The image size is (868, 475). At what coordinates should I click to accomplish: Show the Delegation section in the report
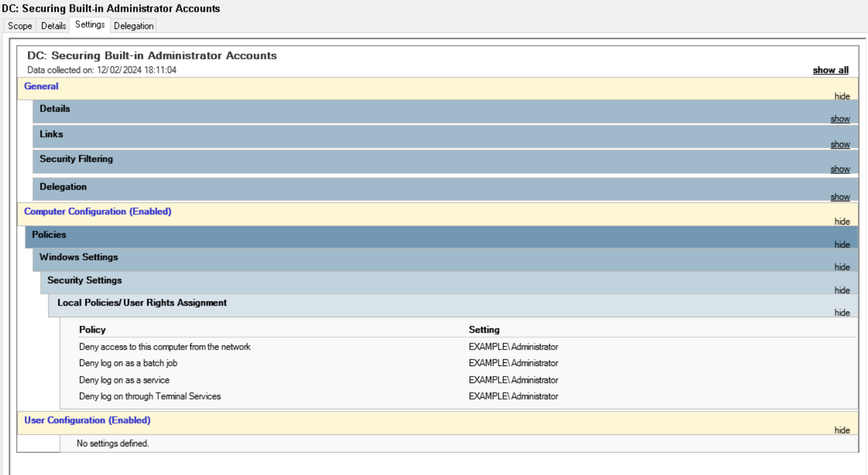[840, 197]
